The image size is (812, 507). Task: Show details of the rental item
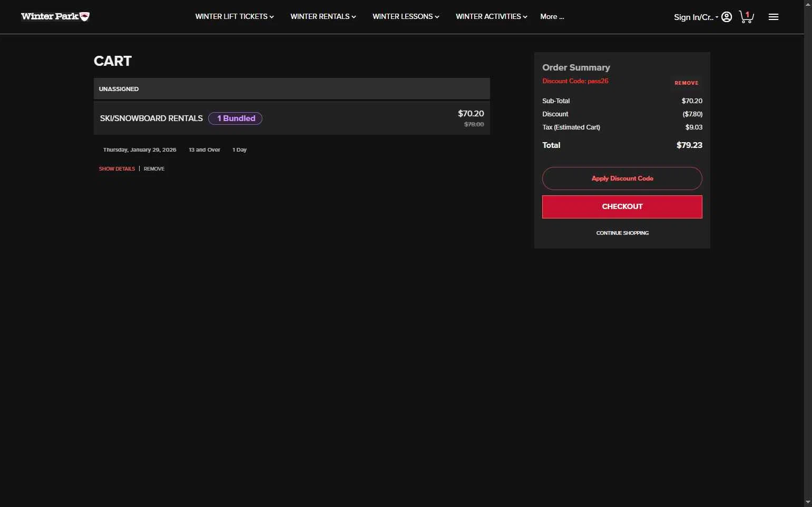tap(117, 168)
